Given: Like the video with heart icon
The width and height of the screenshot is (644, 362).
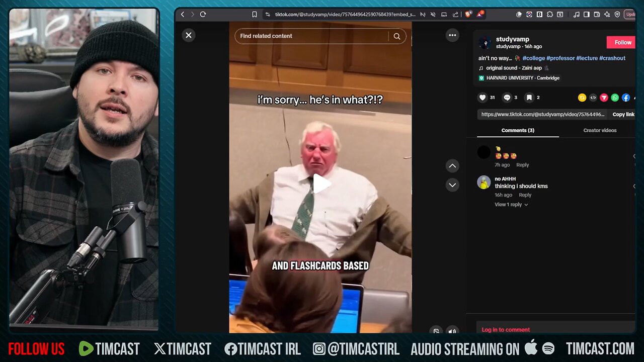Looking at the screenshot, I should [482, 98].
